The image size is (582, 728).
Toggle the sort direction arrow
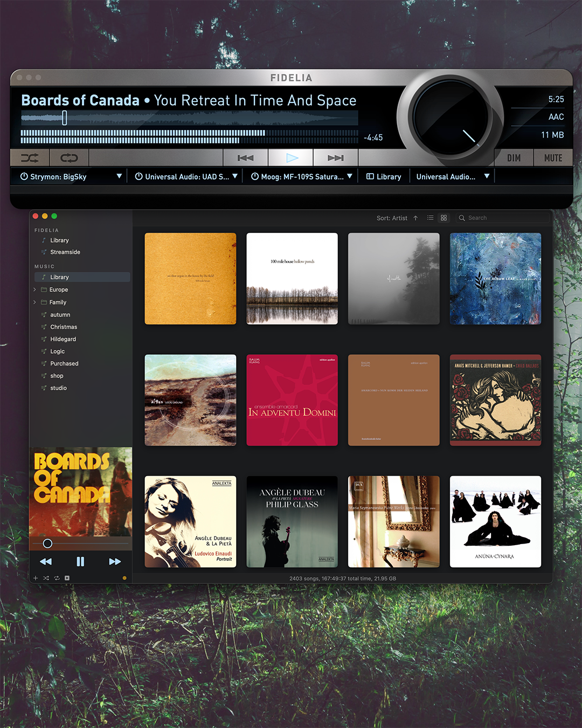pos(415,218)
